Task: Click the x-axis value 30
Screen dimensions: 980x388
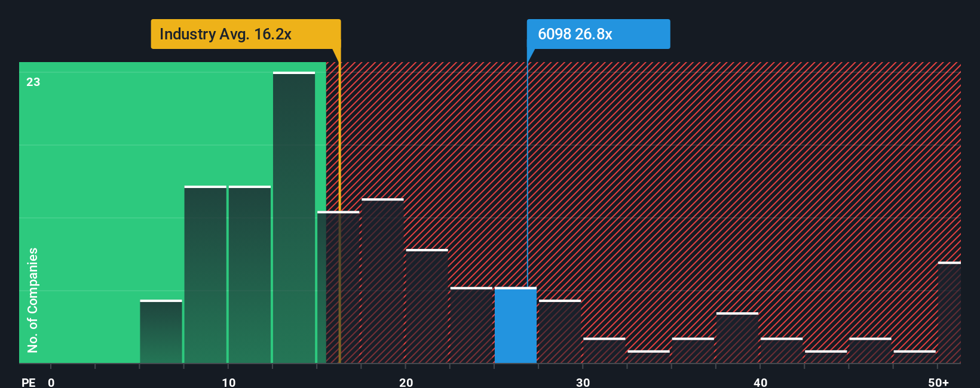Action: click(x=583, y=382)
